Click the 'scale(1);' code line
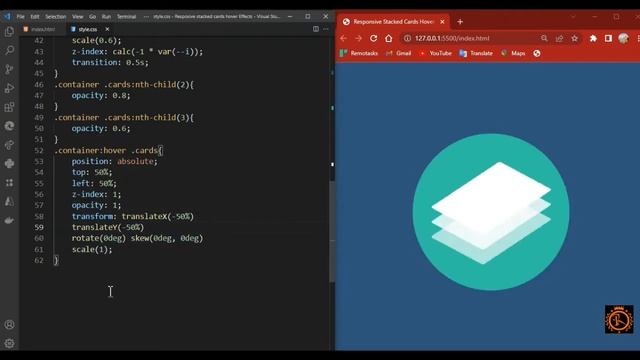This screenshot has width=640, height=360. click(x=92, y=249)
